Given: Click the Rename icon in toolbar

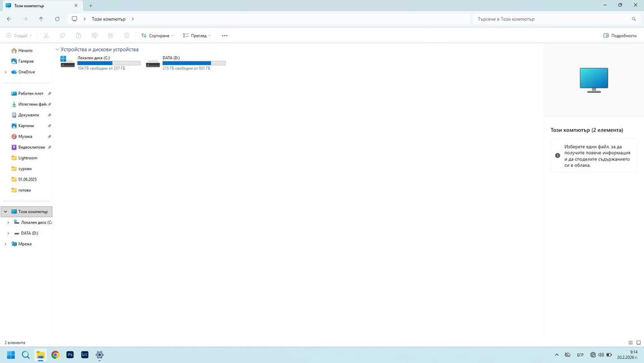Looking at the screenshot, I should point(95,35).
